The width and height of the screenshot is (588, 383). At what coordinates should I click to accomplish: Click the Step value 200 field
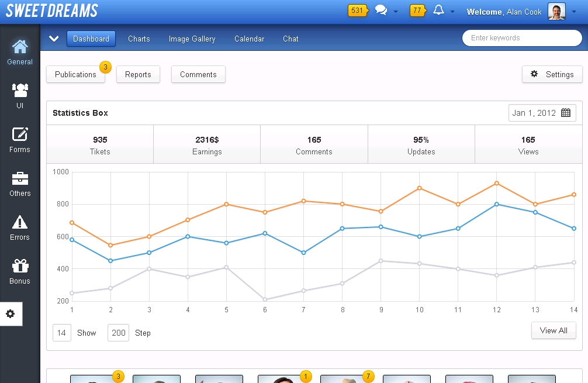[118, 333]
